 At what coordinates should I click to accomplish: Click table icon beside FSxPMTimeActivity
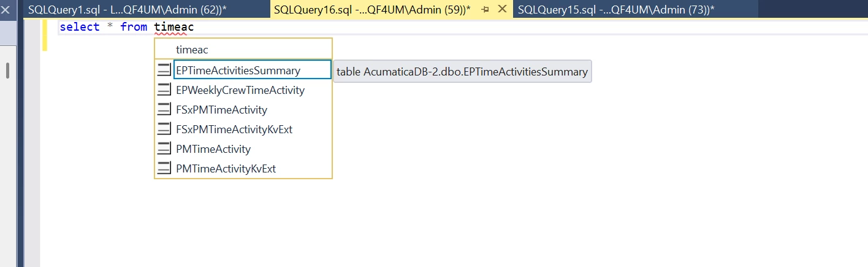164,110
